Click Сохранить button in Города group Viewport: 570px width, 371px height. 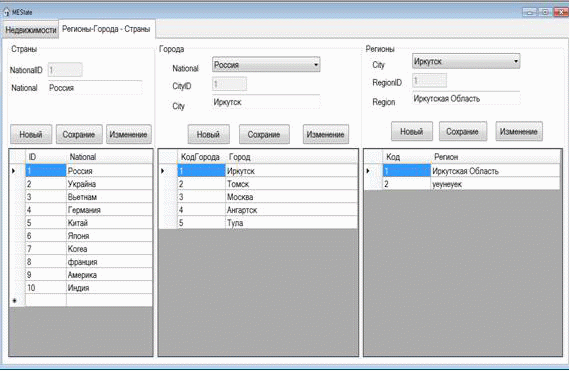[264, 134]
